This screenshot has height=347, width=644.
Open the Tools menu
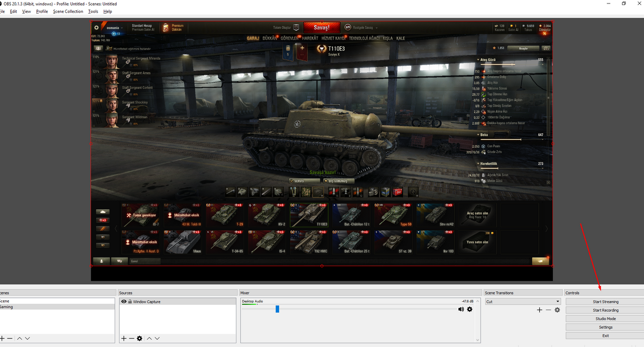click(93, 11)
